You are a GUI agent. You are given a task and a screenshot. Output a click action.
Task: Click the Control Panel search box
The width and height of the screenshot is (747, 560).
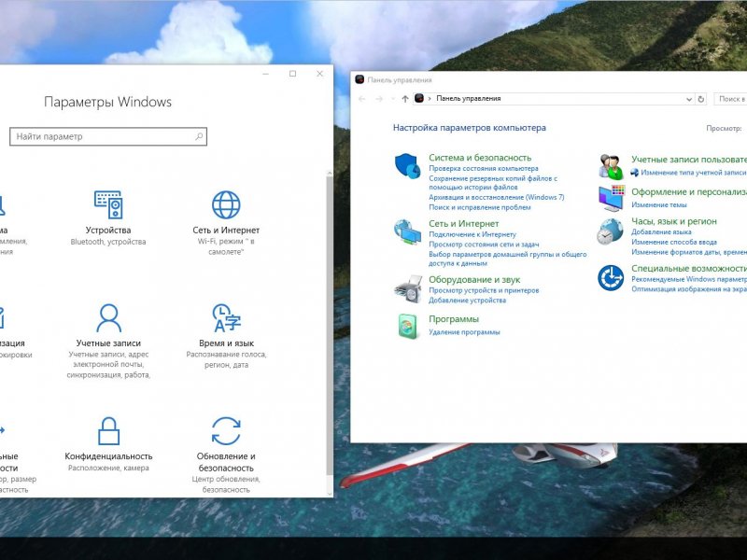point(730,99)
